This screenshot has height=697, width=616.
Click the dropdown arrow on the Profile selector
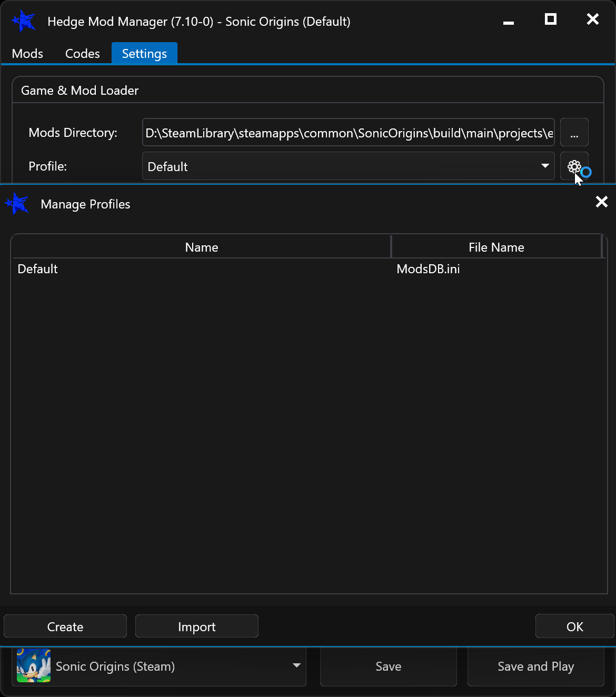pos(545,166)
